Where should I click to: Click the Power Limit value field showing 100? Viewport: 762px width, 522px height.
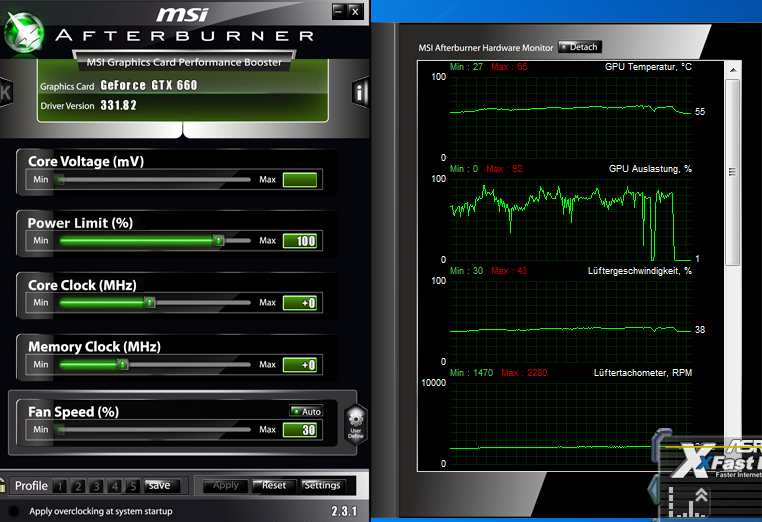[300, 241]
